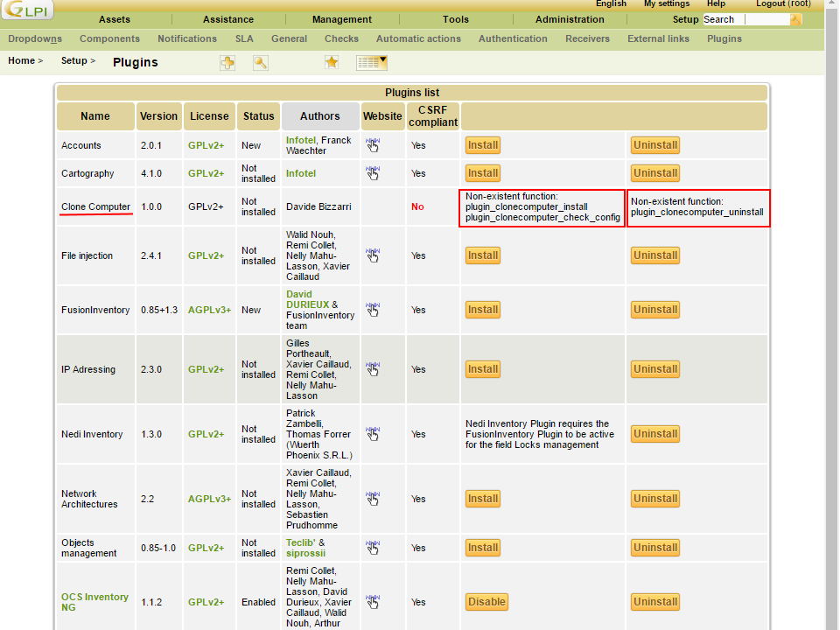The height and width of the screenshot is (630, 840).
Task: Open the Assets menu
Action: pyautogui.click(x=114, y=19)
